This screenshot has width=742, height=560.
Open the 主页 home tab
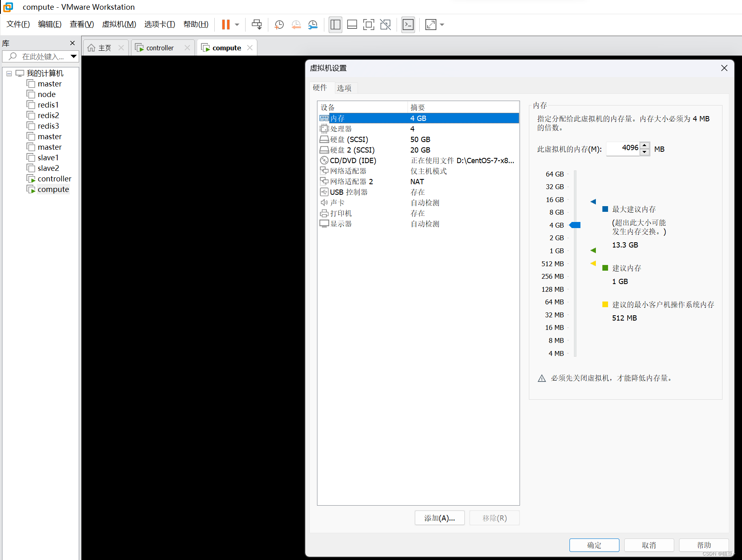click(104, 47)
